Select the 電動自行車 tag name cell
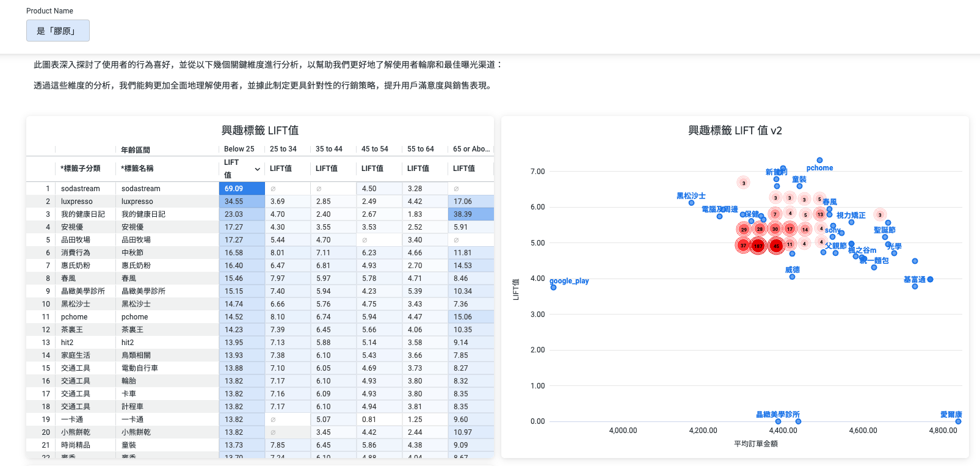Viewport: 980px width, 466px height. click(167, 368)
